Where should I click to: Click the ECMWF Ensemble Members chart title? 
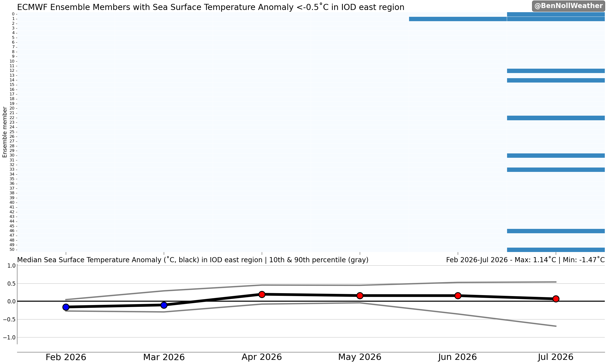click(210, 7)
